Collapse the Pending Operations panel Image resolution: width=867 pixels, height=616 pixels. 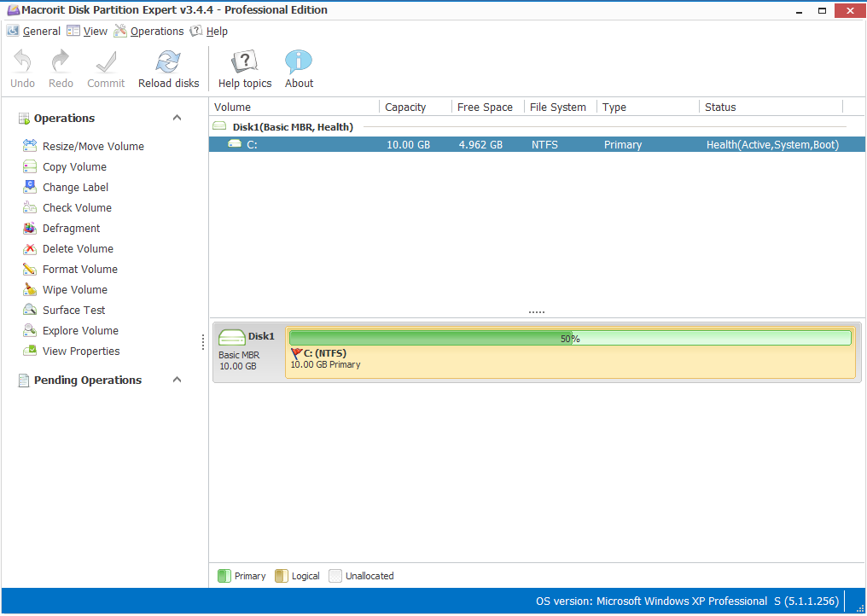click(177, 380)
